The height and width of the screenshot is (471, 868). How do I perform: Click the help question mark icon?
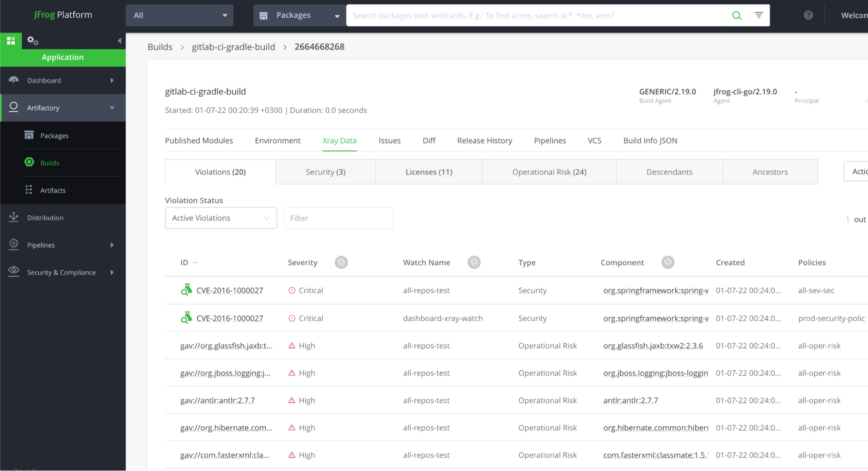point(808,15)
